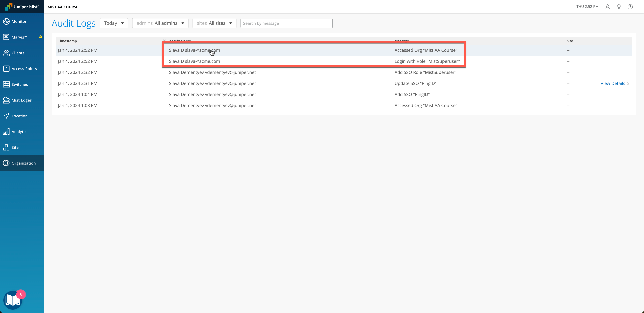Go to Access Points via sidebar icon
Screen dimensions: 644x313
click(x=6, y=69)
